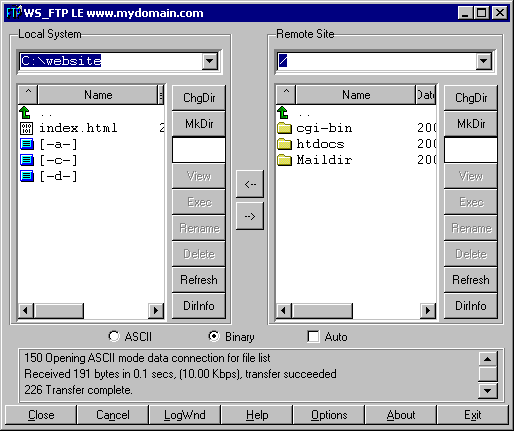Click the upload right-arrow transfer button
This screenshot has width=514, height=431.
tap(250, 216)
